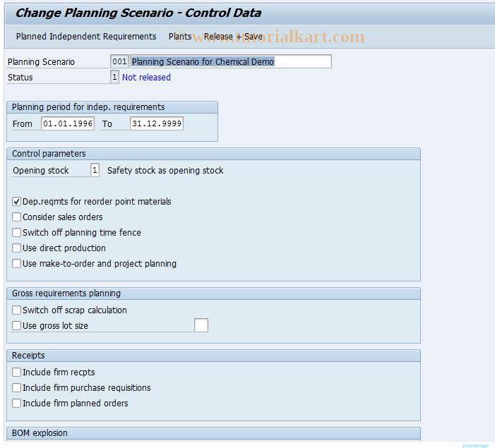Image resolution: width=495 pixels, height=448 pixels.
Task: Click the 'Opening stock' label
Action: pos(41,170)
